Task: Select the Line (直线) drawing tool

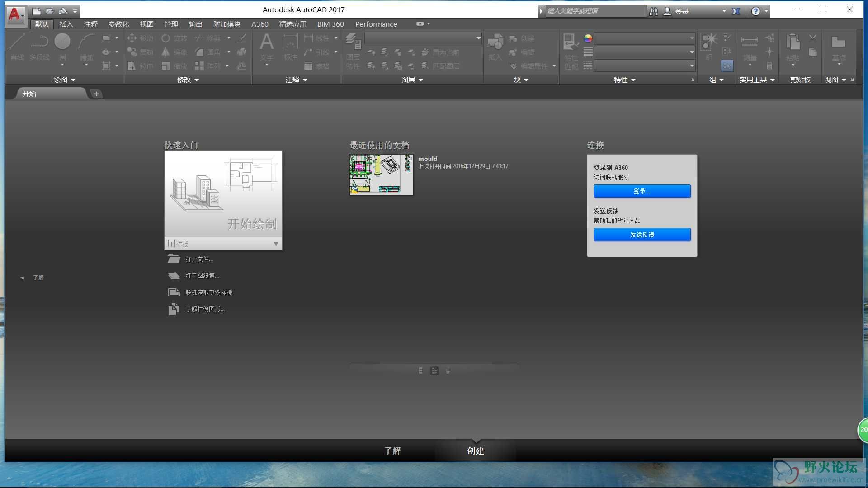Action: 17,47
